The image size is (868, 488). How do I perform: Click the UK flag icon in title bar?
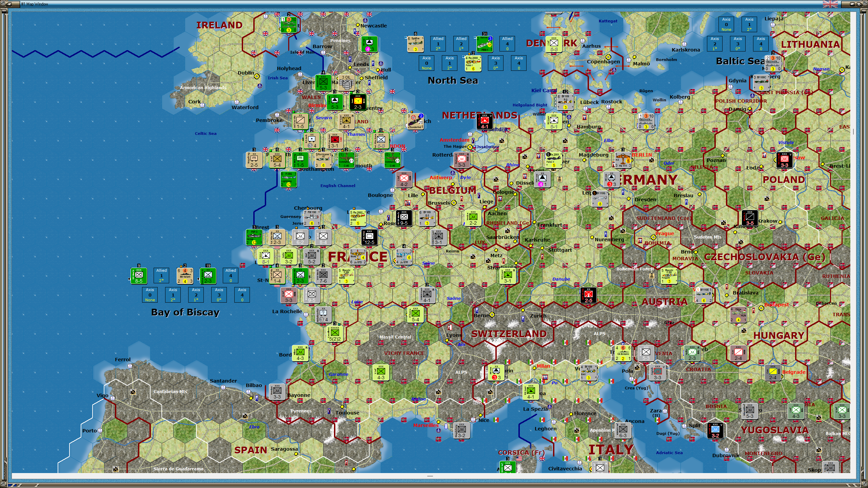830,4
